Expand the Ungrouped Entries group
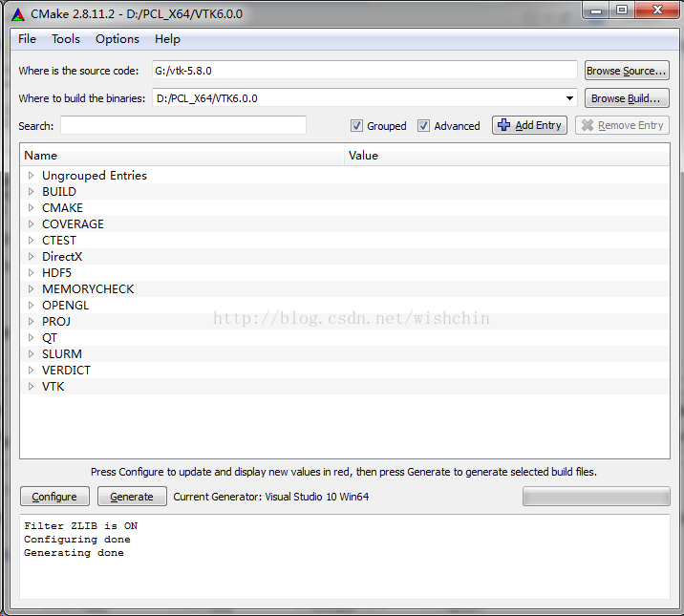Viewport: 684px width, 616px height. 31,176
